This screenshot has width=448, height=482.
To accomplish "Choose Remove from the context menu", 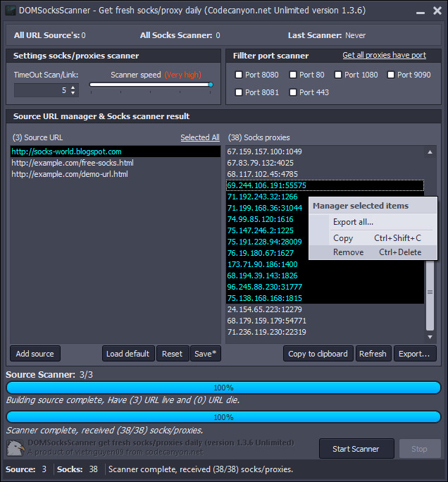I will pyautogui.click(x=373, y=252).
